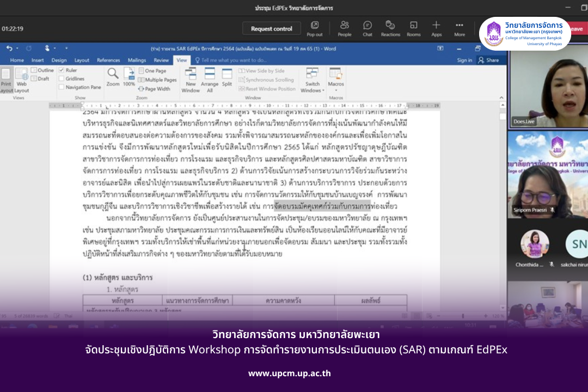Screen dimensions: 588x392
Task: Open the Rooms panel in Teams
Action: pyautogui.click(x=414, y=28)
